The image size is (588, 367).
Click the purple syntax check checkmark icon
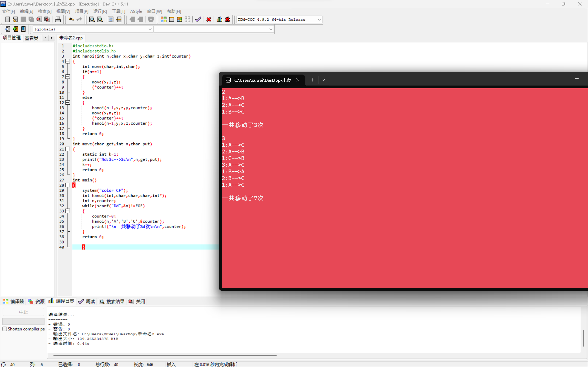tap(198, 19)
